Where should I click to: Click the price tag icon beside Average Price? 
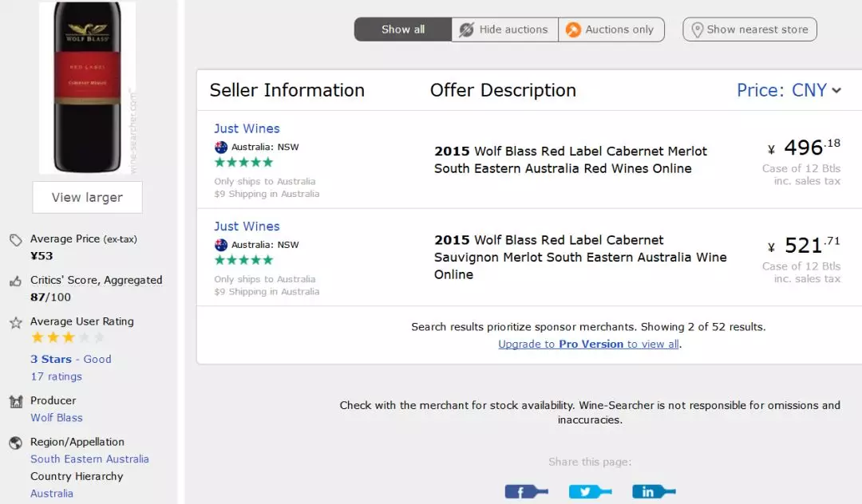pos(15,240)
